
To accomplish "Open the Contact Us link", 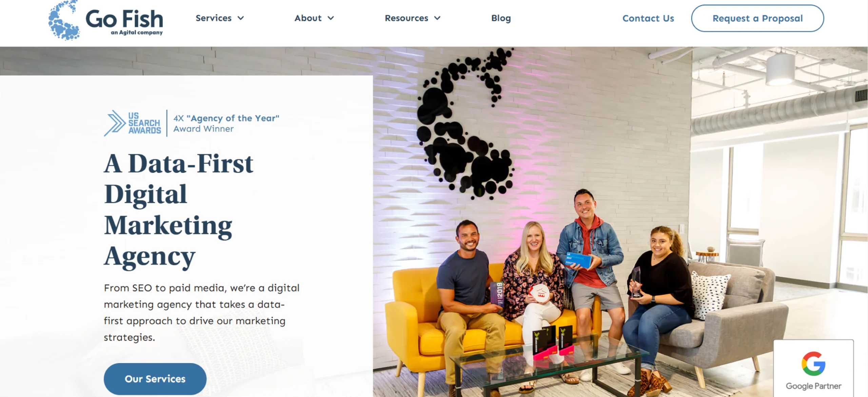I will pyautogui.click(x=648, y=18).
